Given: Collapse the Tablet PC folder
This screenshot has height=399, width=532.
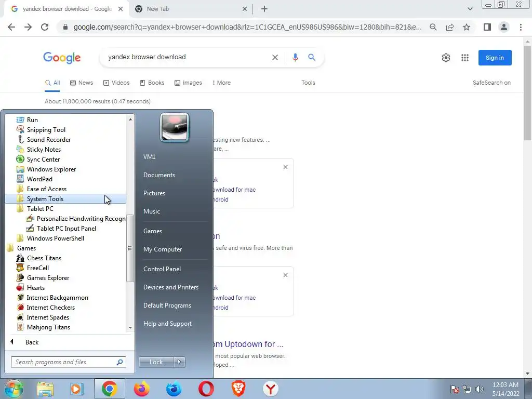Looking at the screenshot, I should click(40, 209).
